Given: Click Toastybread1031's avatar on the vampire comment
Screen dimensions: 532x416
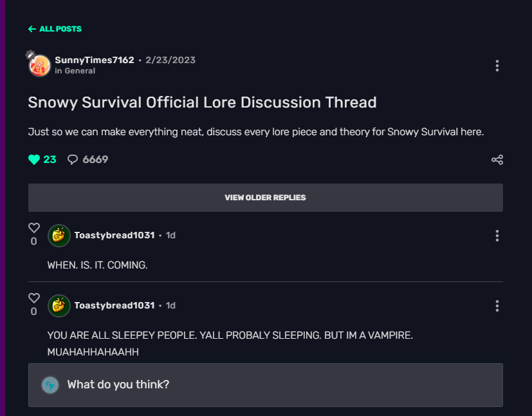Looking at the screenshot, I should [59, 305].
